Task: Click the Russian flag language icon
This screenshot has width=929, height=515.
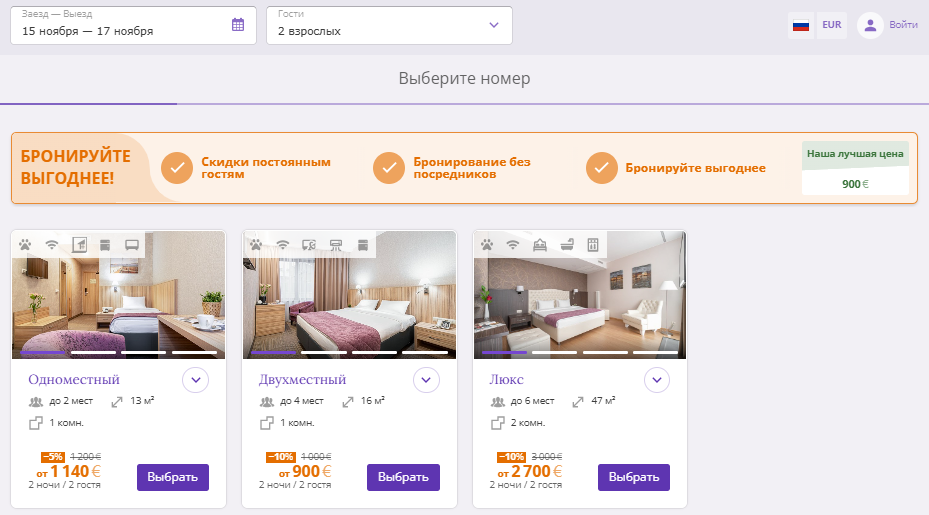Action: 801,25
